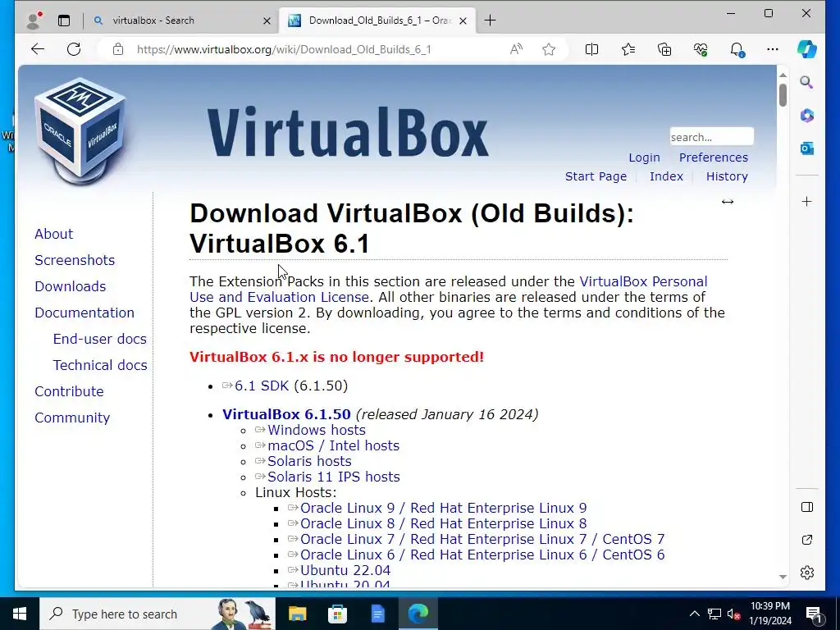Click the page vertical scrollbar thumb
Viewport: 840px width, 630px height.
tap(783, 95)
